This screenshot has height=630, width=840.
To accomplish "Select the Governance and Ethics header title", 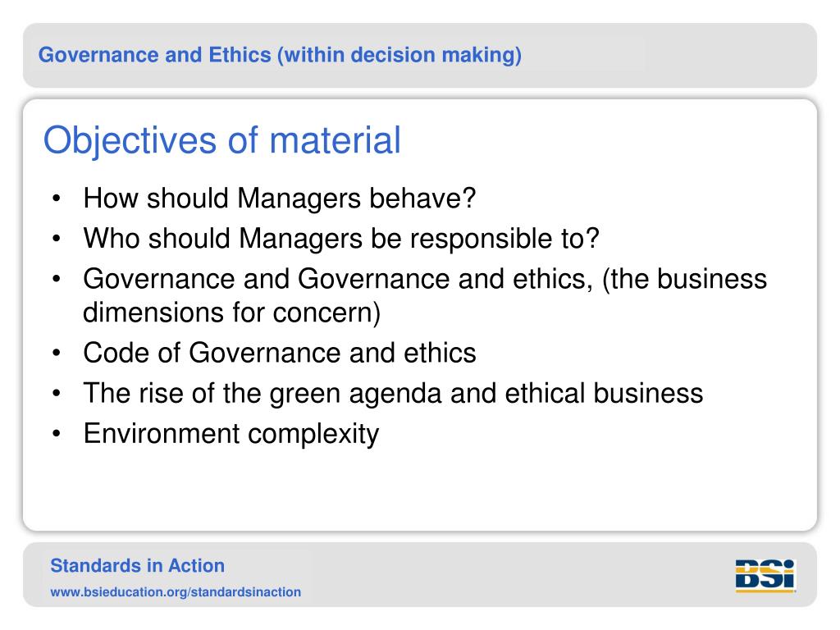I will [280, 55].
